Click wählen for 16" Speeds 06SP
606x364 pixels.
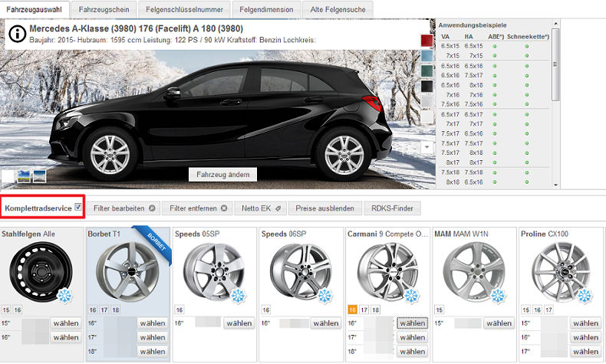tap(326, 323)
